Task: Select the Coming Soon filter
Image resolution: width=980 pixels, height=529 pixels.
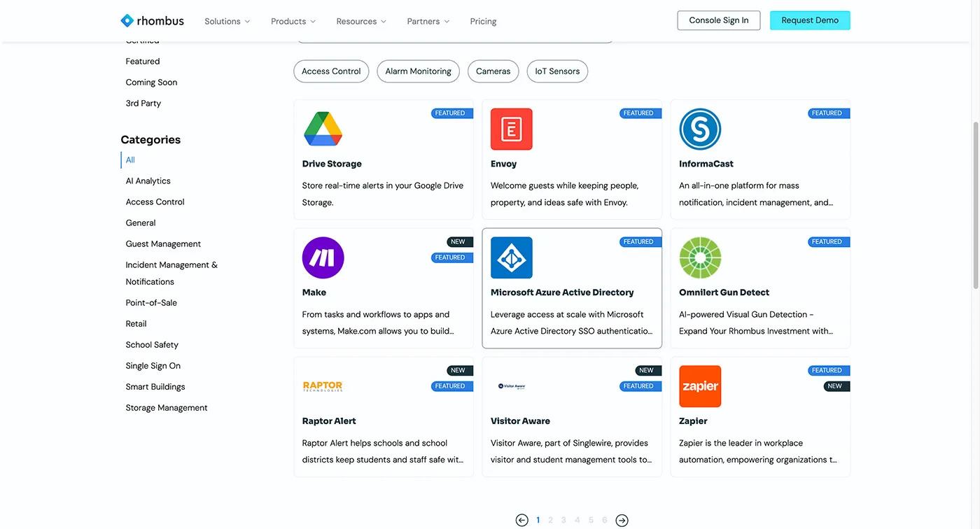Action: tap(151, 83)
